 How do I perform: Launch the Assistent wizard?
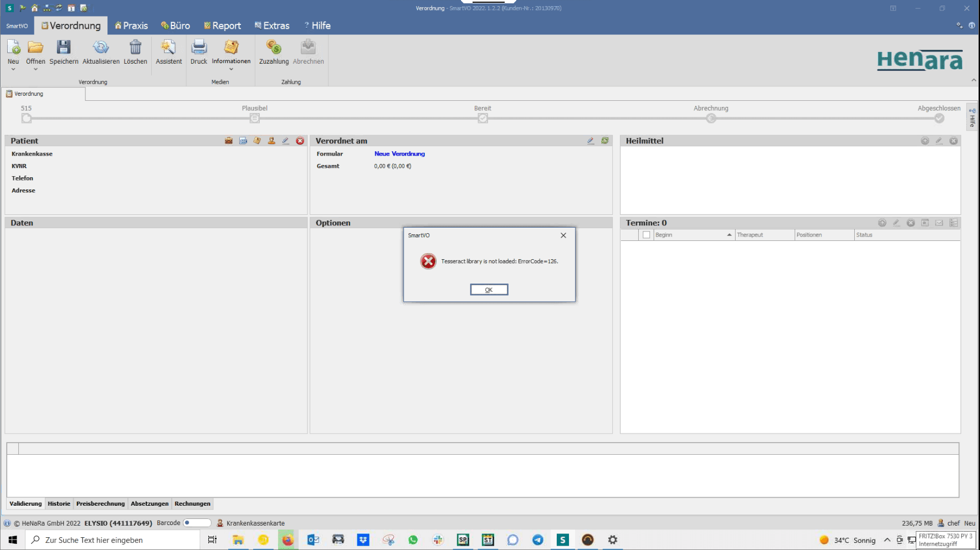[x=168, y=48]
